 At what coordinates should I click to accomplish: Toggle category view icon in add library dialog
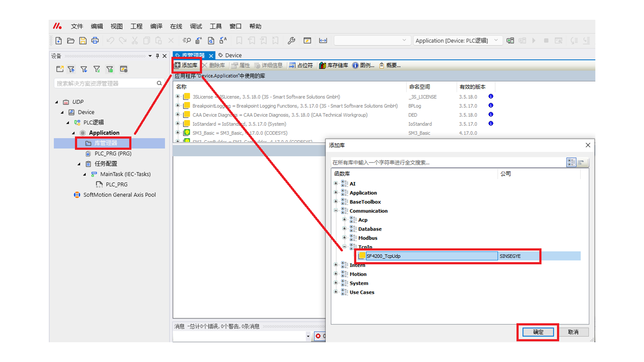coord(571,163)
